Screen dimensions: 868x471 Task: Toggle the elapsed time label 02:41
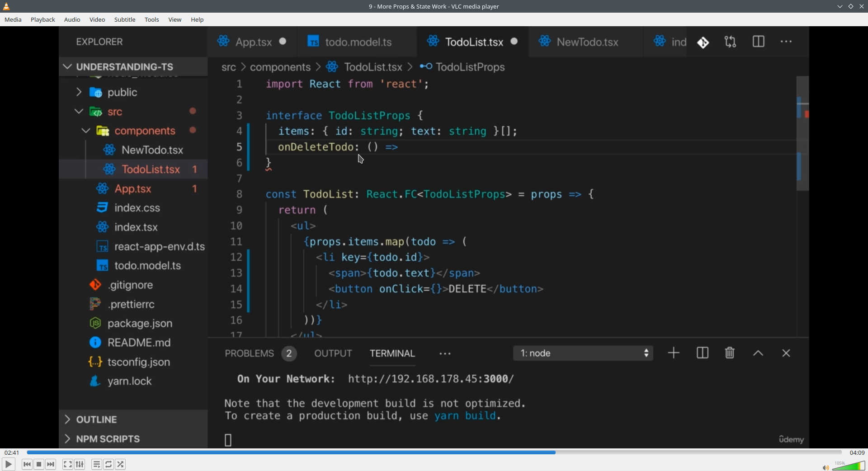(12, 452)
